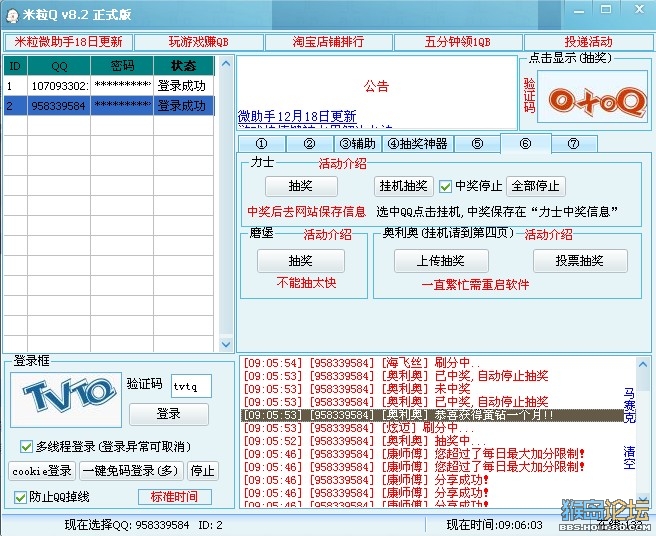Open 磨堡 活动介绍 link
The width and height of the screenshot is (656, 536).
(327, 235)
